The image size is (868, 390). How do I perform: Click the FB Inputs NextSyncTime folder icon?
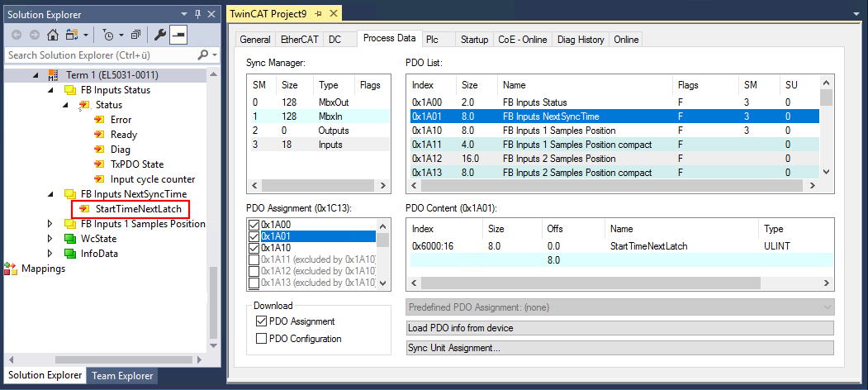coord(69,194)
